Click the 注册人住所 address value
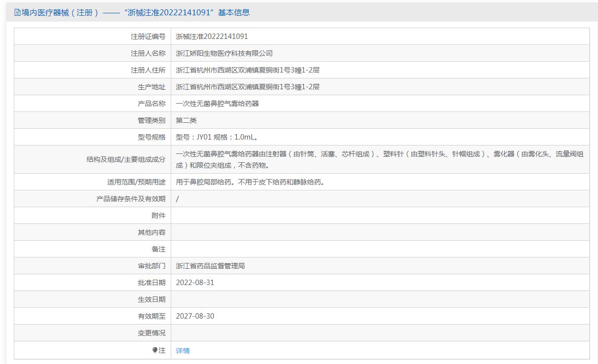The image size is (598, 364). click(x=248, y=70)
